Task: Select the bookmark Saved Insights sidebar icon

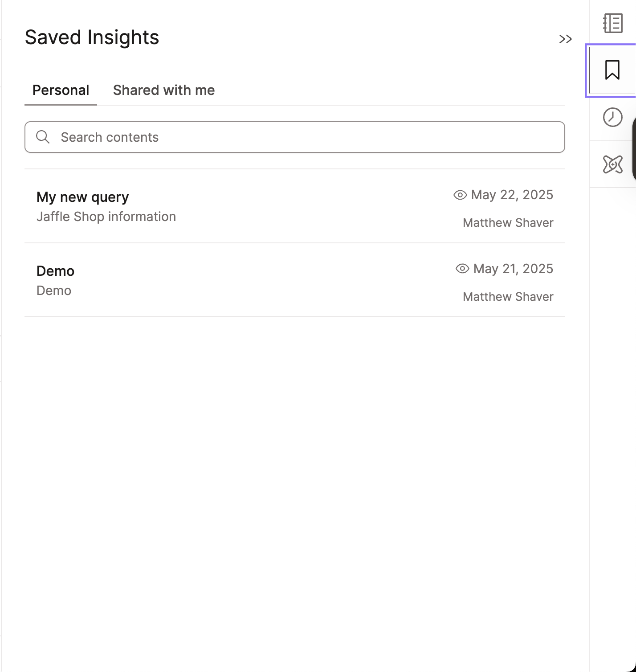Action: pos(612,70)
